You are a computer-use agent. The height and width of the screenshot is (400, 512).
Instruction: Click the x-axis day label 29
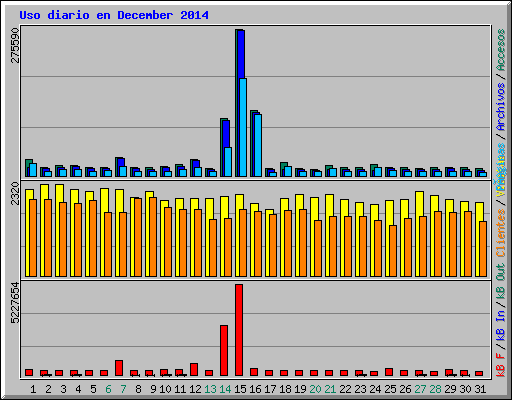[450, 389]
